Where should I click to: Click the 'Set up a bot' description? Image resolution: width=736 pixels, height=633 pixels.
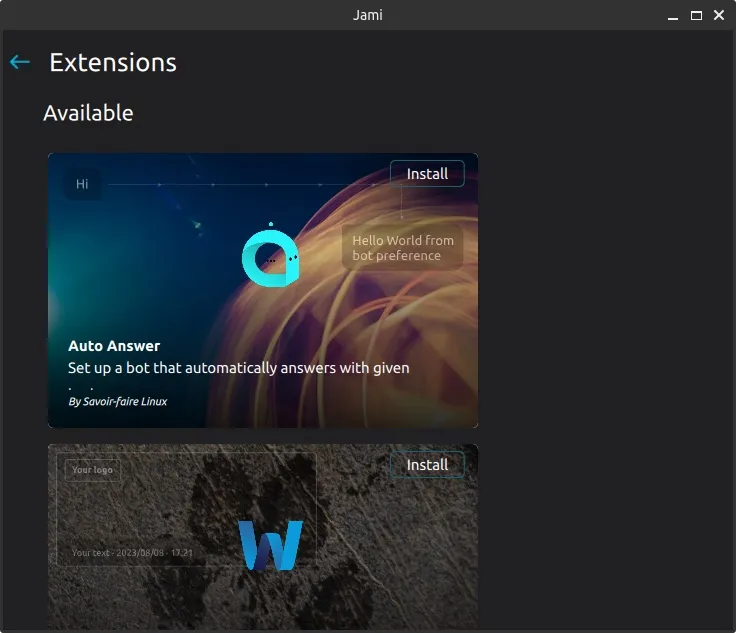(238, 368)
